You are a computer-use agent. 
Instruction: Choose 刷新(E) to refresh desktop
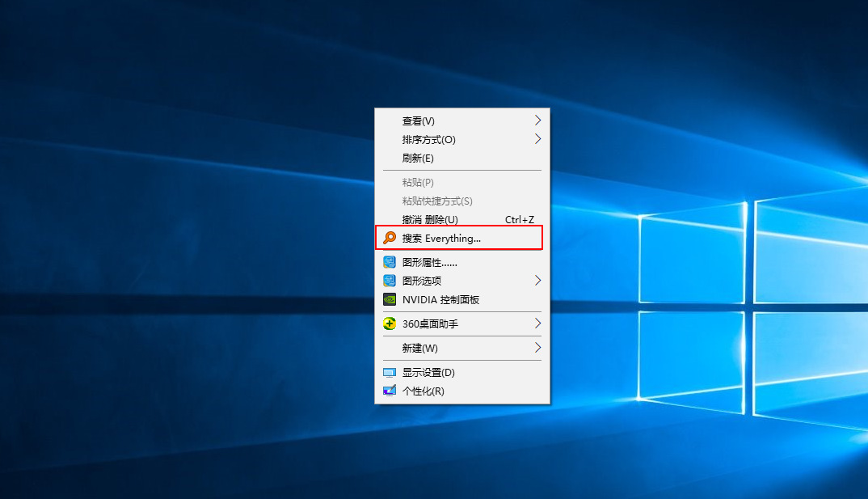[462, 159]
